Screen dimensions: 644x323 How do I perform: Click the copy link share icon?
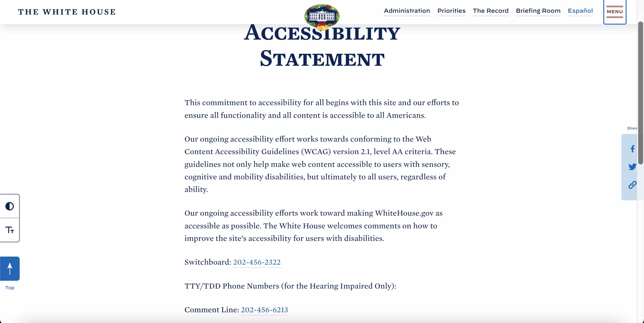tap(632, 185)
